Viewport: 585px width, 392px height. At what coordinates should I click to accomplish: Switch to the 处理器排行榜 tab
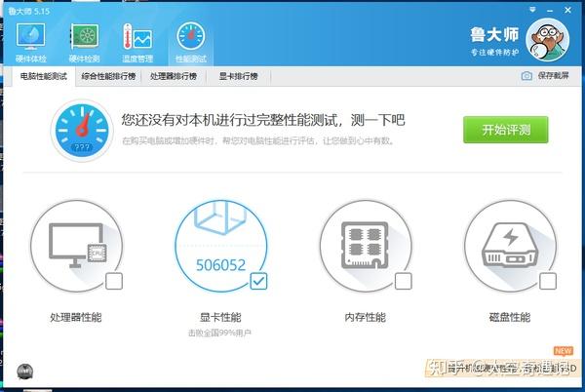(174, 76)
